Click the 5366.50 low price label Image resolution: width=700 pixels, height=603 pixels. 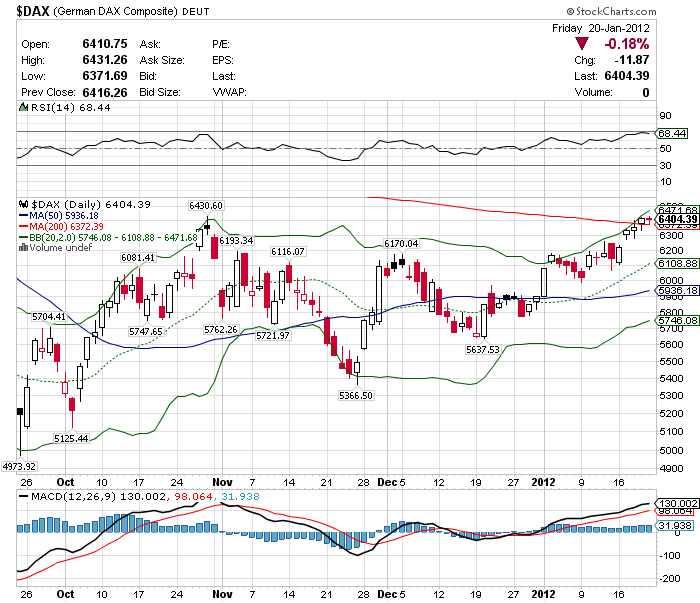click(x=355, y=395)
